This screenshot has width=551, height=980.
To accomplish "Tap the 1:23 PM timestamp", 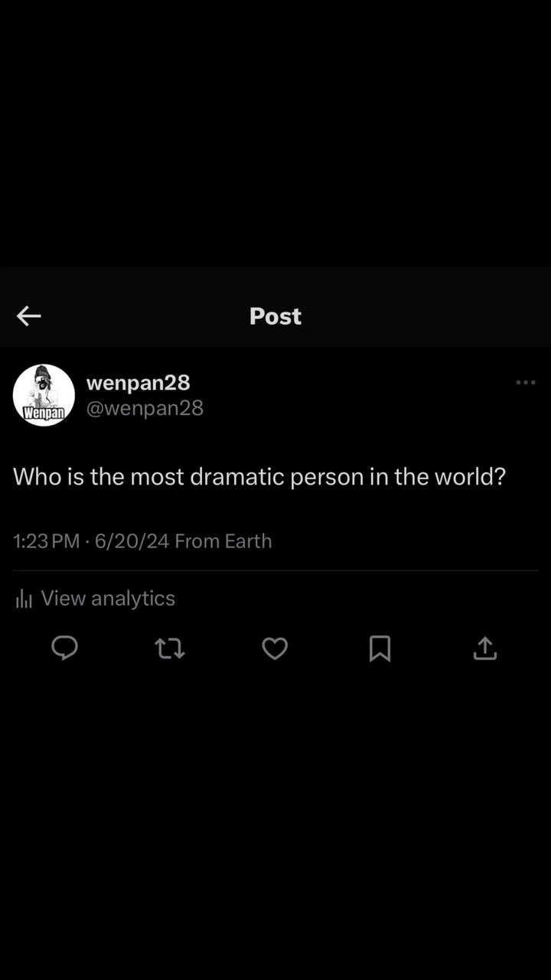I will (47, 541).
